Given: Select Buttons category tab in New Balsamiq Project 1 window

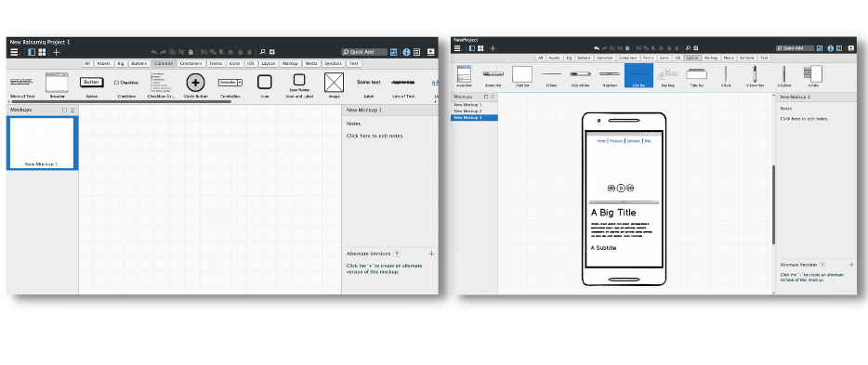Looking at the screenshot, I should point(139,63).
